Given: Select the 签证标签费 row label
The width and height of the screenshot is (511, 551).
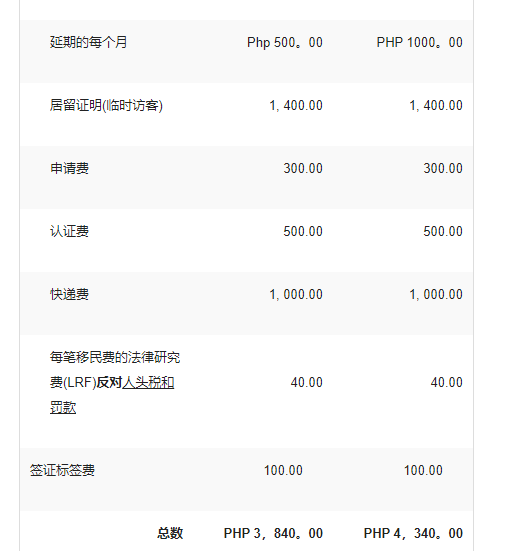Looking at the screenshot, I should click(62, 470).
